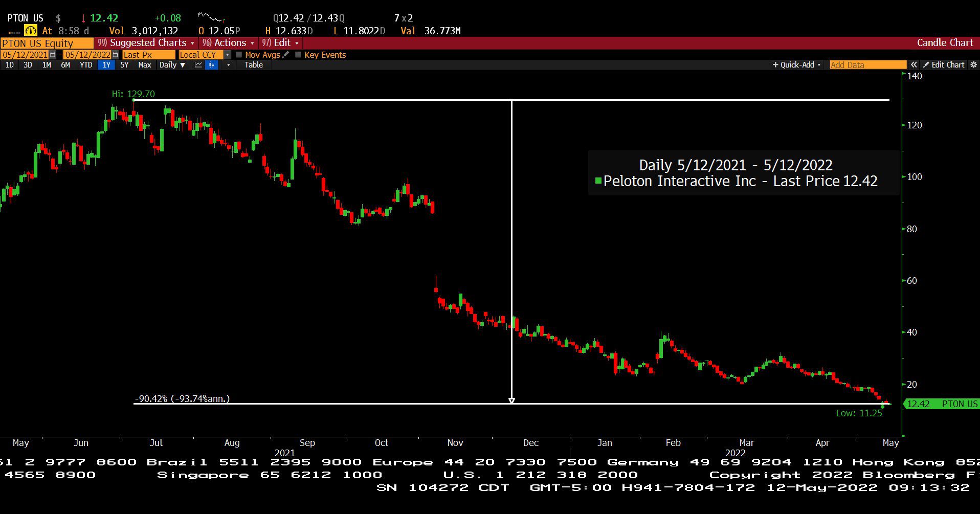
Task: Select the 1Y time range
Action: click(x=106, y=65)
